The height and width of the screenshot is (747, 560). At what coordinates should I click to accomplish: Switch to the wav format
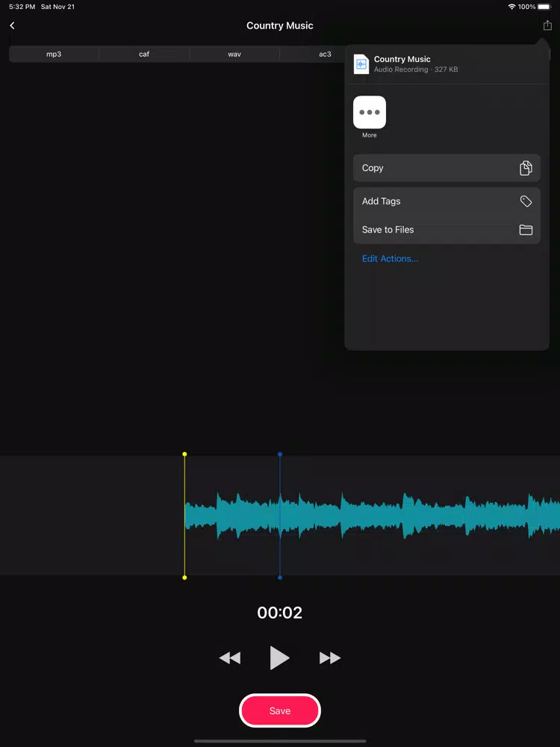tap(234, 55)
